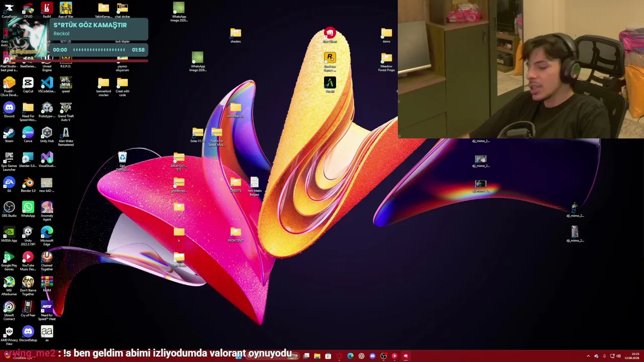Select the Yeni Metin Belgesi text file
This screenshot has width=644, height=362.
click(254, 186)
